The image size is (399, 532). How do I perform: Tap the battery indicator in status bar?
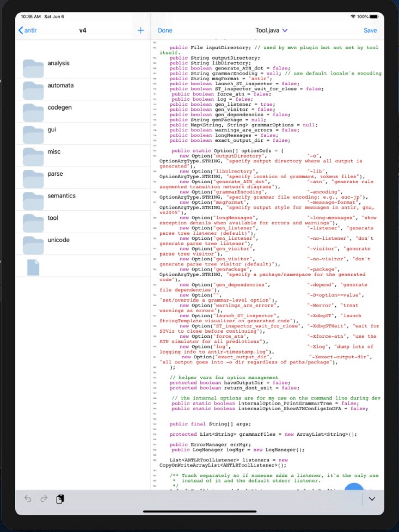point(374,17)
